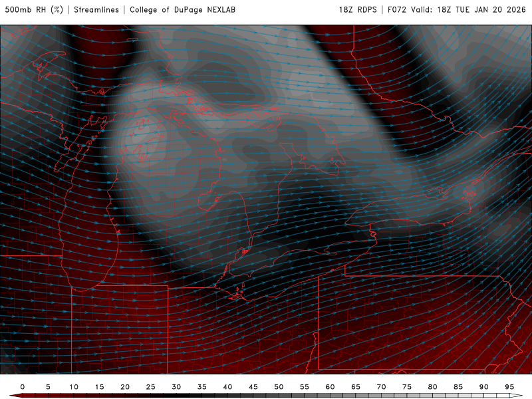Click the 95 label on the legend
This screenshot has height=399, width=532.
pos(509,387)
